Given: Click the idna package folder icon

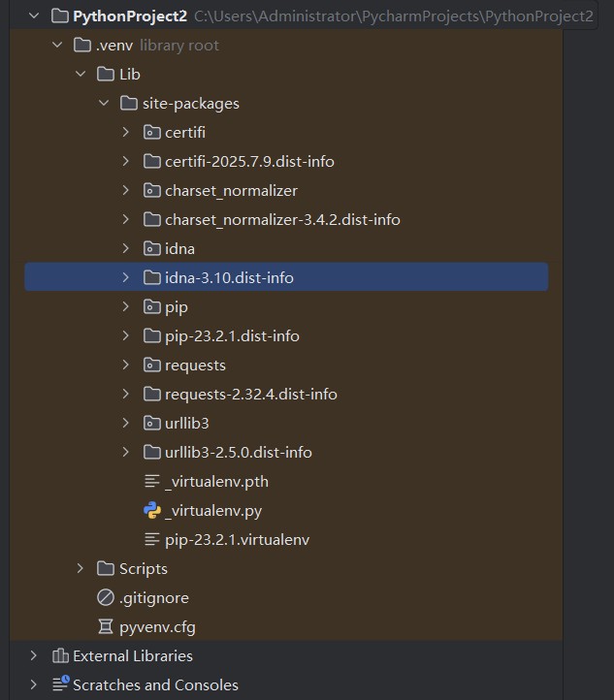Looking at the screenshot, I should pos(152,248).
